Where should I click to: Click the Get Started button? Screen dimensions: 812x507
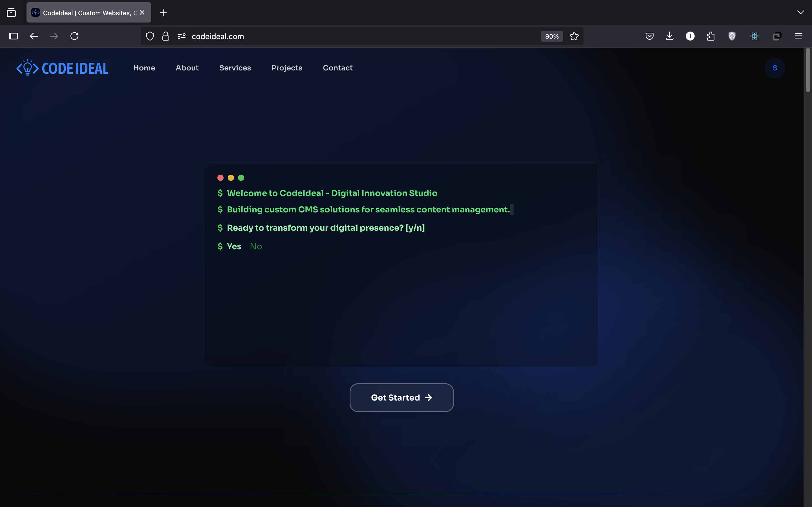[401, 398]
